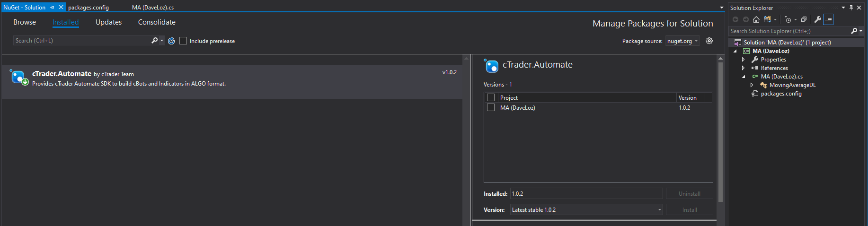This screenshot has height=226, width=868.
Task: Open the Version dropdown Latest stable 1.0.2
Action: [586, 210]
